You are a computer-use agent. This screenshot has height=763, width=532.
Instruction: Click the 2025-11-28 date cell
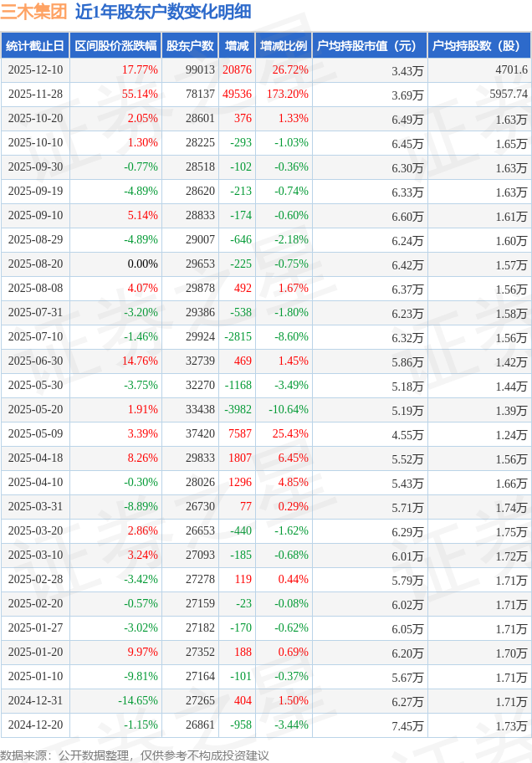pos(35,95)
